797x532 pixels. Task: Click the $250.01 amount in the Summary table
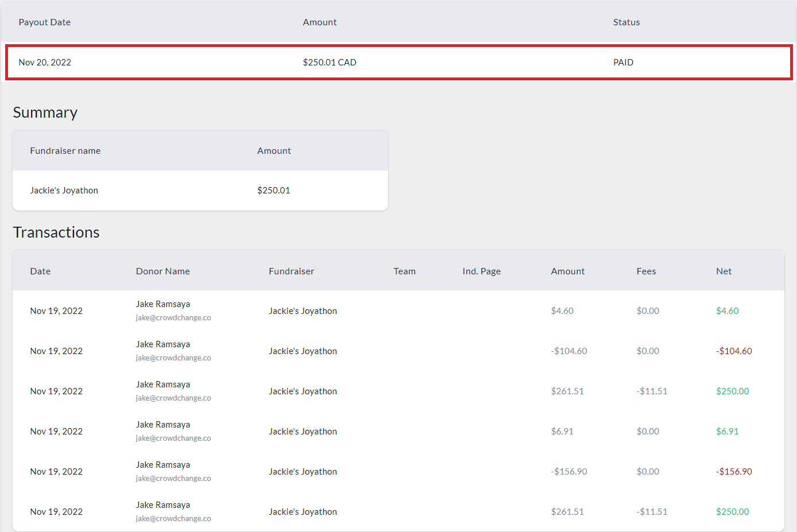click(x=273, y=191)
